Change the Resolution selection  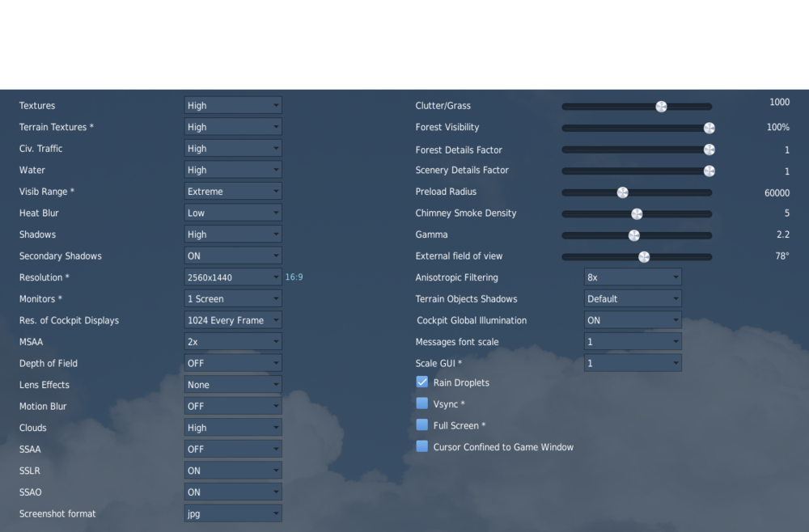[233, 277]
